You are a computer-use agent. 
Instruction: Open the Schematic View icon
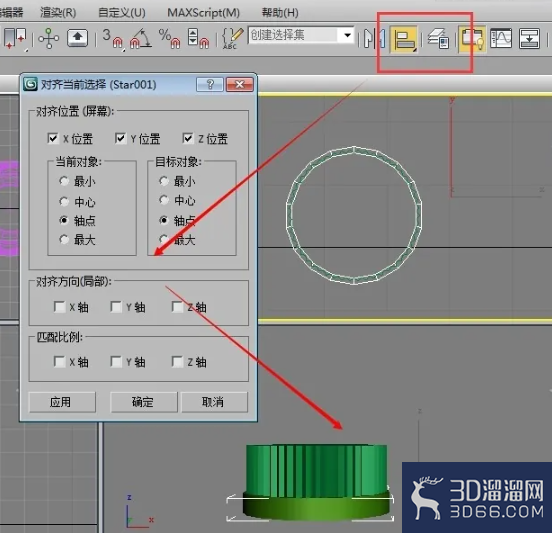529,38
